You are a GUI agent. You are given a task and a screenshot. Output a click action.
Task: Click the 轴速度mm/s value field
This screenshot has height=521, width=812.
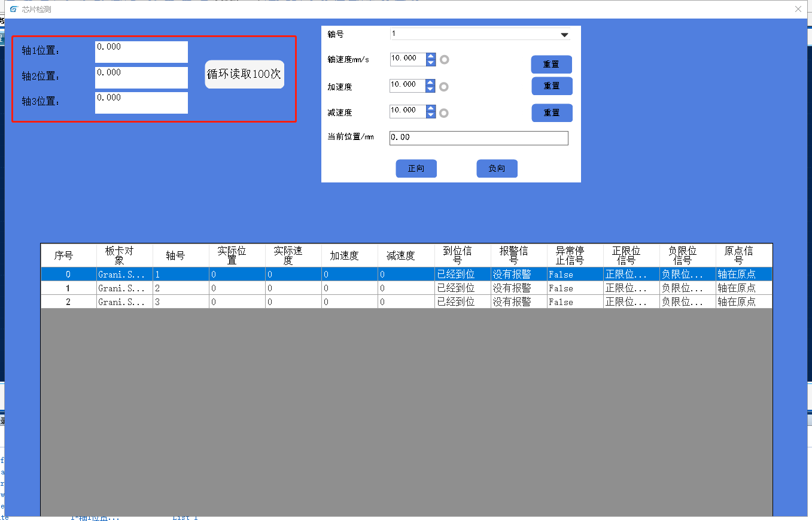click(x=407, y=59)
